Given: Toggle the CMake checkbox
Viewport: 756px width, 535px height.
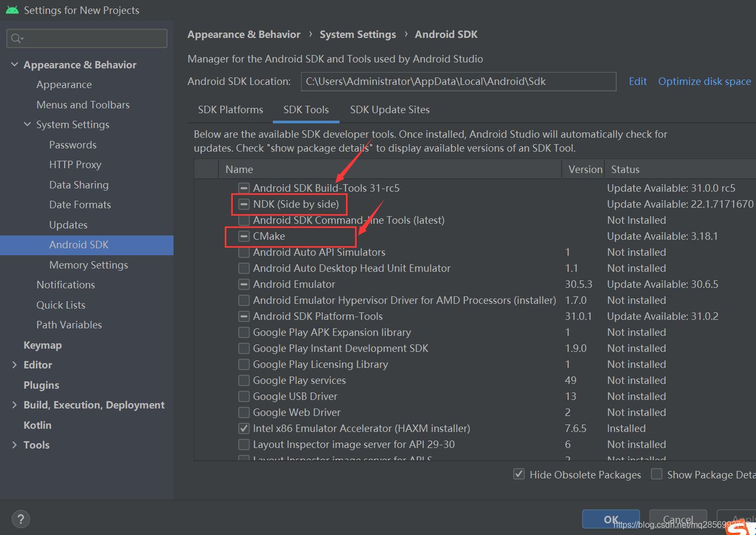Looking at the screenshot, I should click(244, 236).
